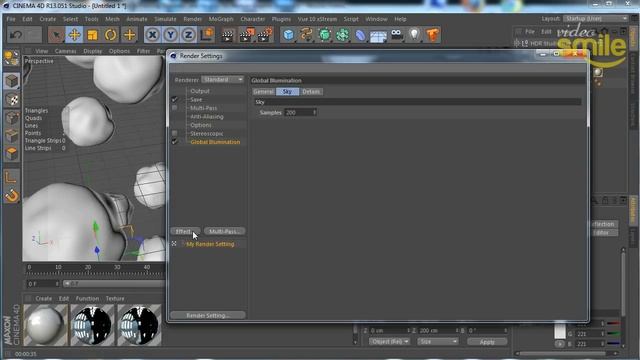Open the Simulate menu
640x360 pixels.
[165, 19]
